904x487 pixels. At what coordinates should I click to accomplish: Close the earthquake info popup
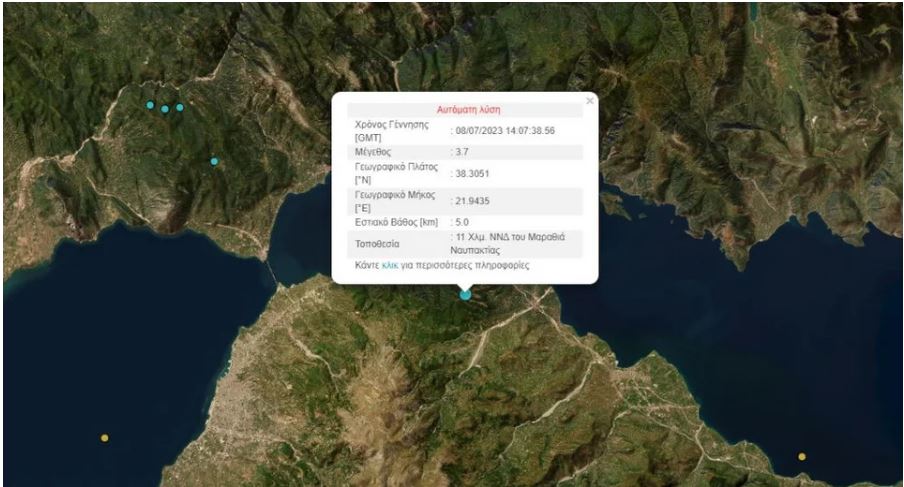click(589, 100)
